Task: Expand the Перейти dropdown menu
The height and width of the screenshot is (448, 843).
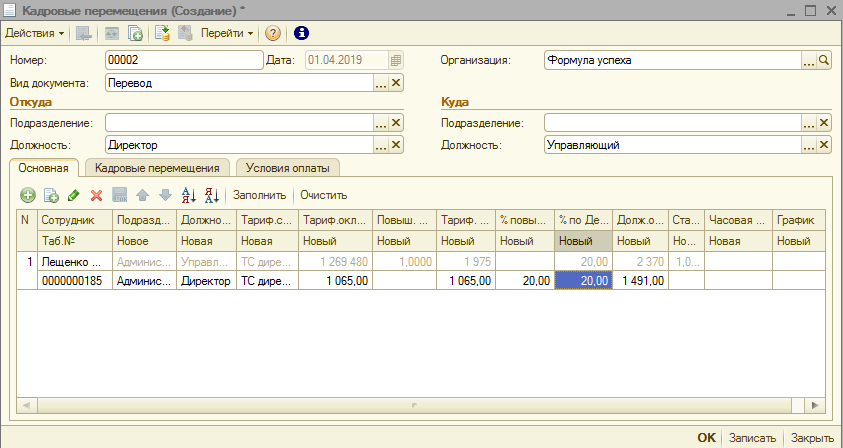Action: tap(227, 33)
